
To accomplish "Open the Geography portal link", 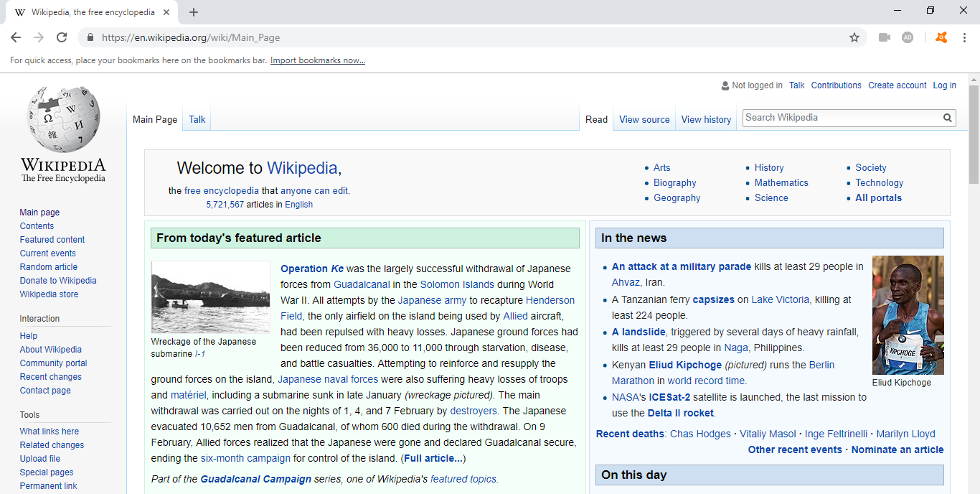I will [677, 198].
